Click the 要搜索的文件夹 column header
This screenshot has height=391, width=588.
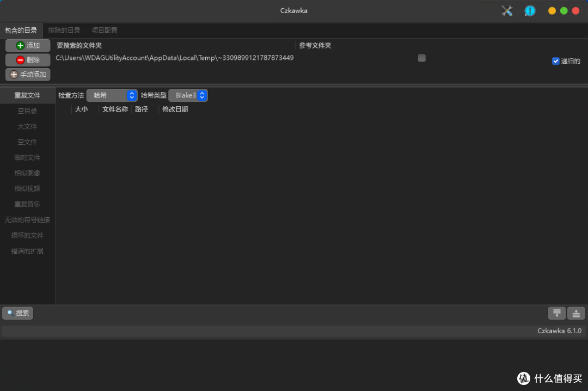[x=79, y=45]
